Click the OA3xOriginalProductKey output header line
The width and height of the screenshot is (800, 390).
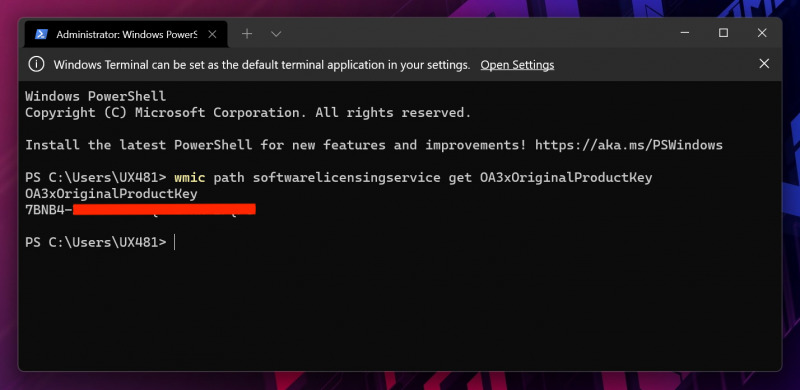(x=111, y=194)
